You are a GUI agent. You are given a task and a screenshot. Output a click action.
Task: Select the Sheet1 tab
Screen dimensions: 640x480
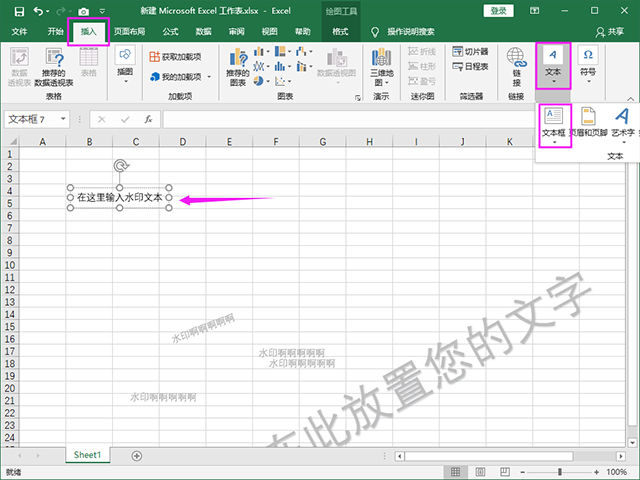click(87, 455)
